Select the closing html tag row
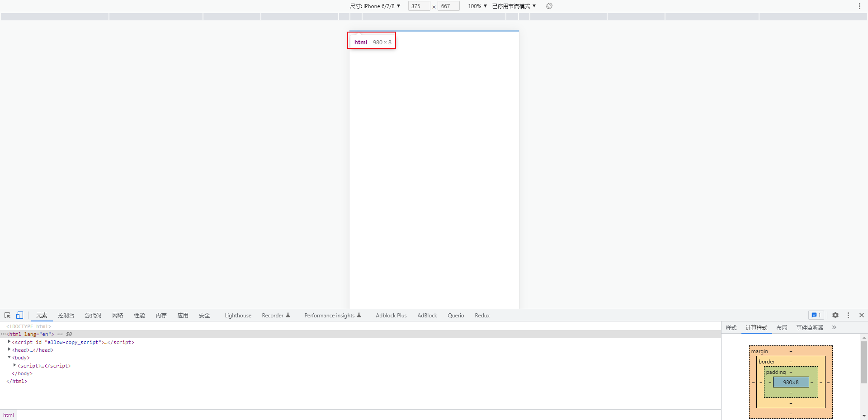Image resolution: width=868 pixels, height=420 pixels. tap(360, 381)
